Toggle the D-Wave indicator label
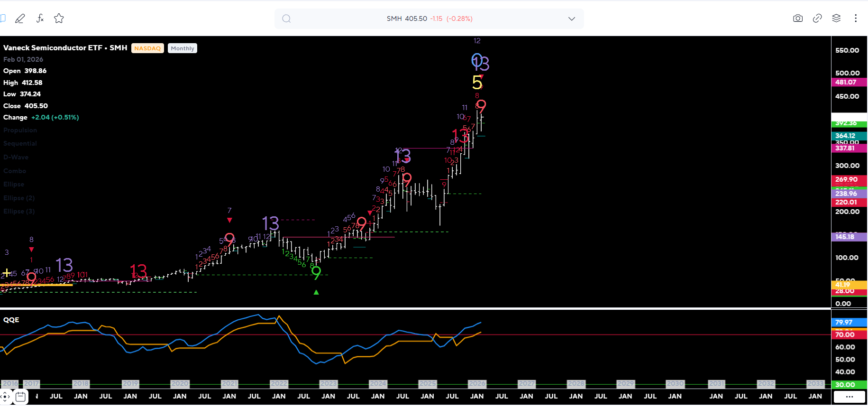This screenshot has height=408, width=868. [x=16, y=157]
